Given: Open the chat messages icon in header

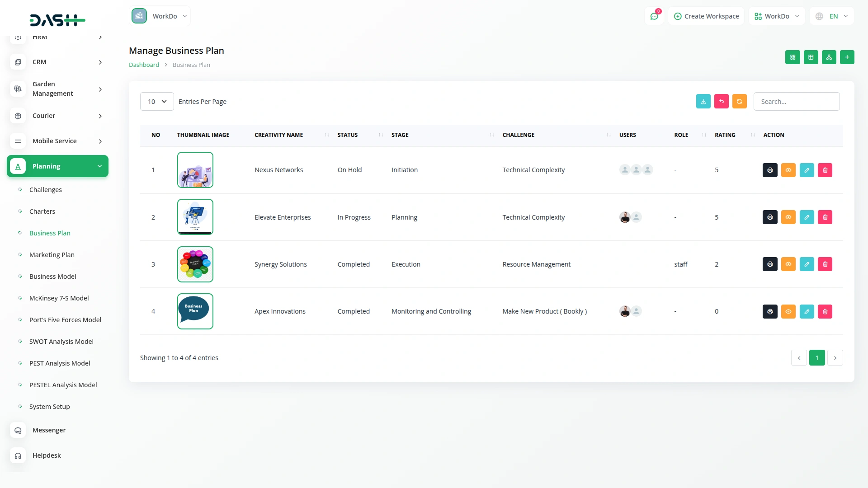Looking at the screenshot, I should coord(654,16).
